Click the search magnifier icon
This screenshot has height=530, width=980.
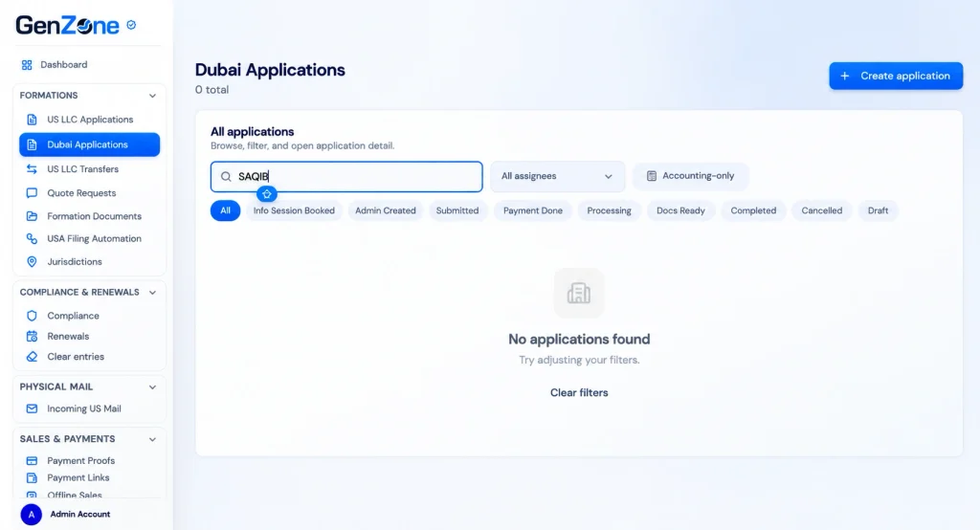tap(226, 177)
